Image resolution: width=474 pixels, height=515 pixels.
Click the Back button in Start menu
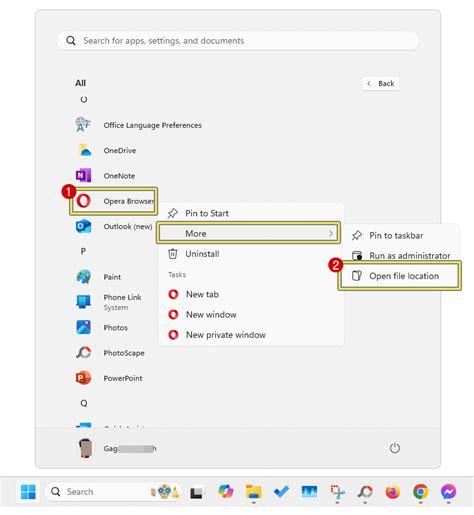381,83
